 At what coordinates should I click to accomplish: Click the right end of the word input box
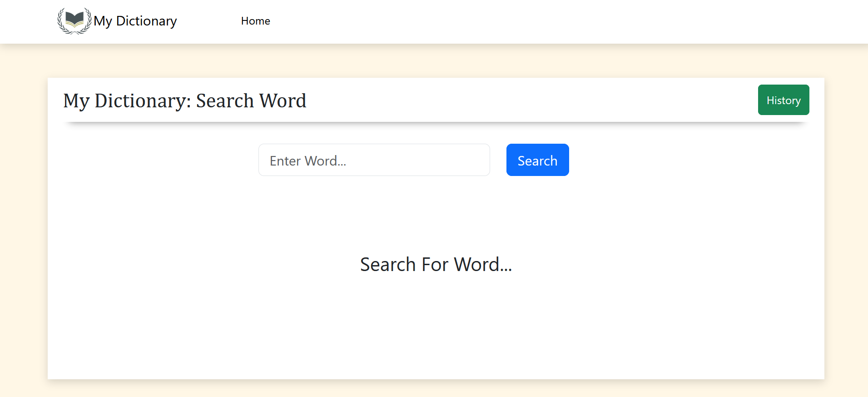(477, 160)
